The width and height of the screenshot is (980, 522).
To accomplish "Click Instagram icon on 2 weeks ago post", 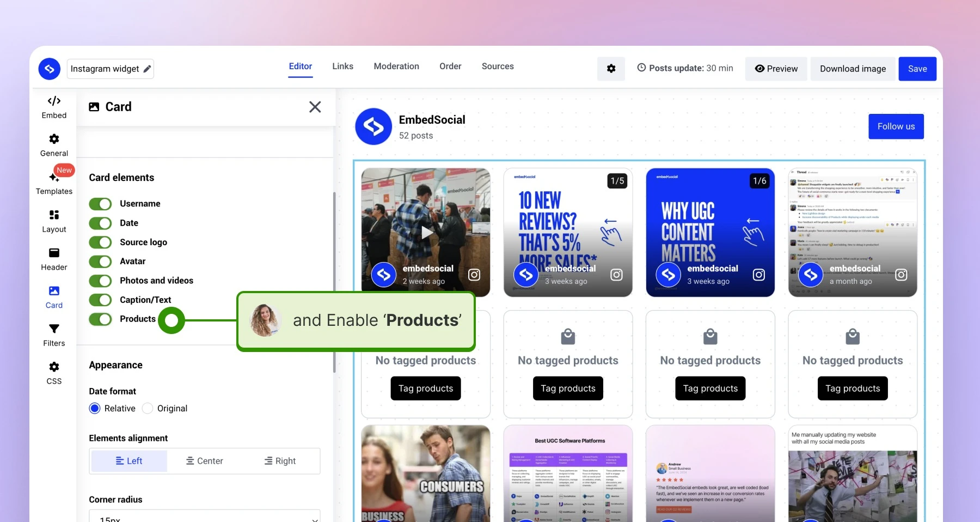I will [x=474, y=275].
